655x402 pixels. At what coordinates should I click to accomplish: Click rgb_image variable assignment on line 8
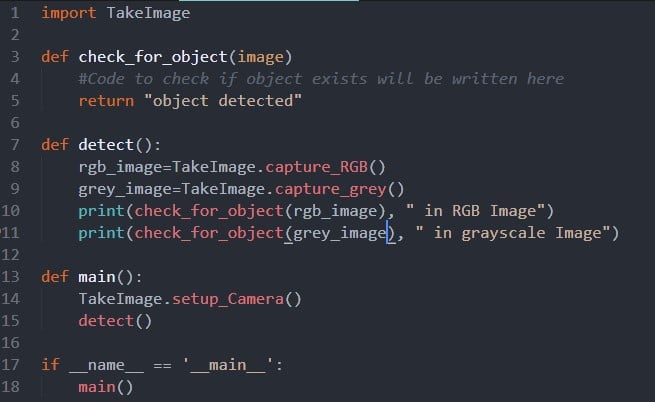pos(120,167)
